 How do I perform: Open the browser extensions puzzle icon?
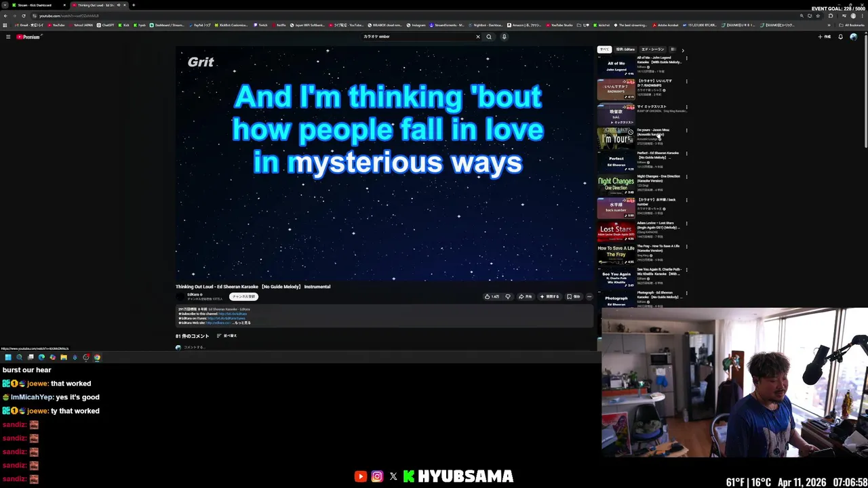831,16
